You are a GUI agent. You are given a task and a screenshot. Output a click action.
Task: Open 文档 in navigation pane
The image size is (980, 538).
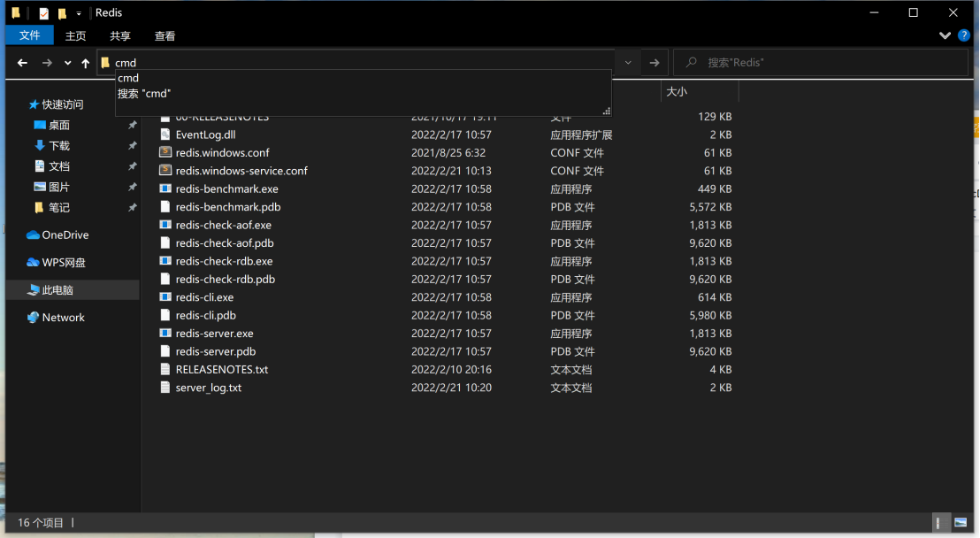(x=59, y=166)
